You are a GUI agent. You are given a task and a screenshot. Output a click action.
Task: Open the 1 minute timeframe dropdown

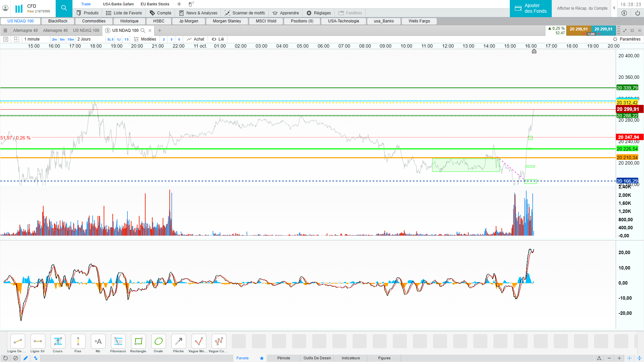click(x=32, y=39)
